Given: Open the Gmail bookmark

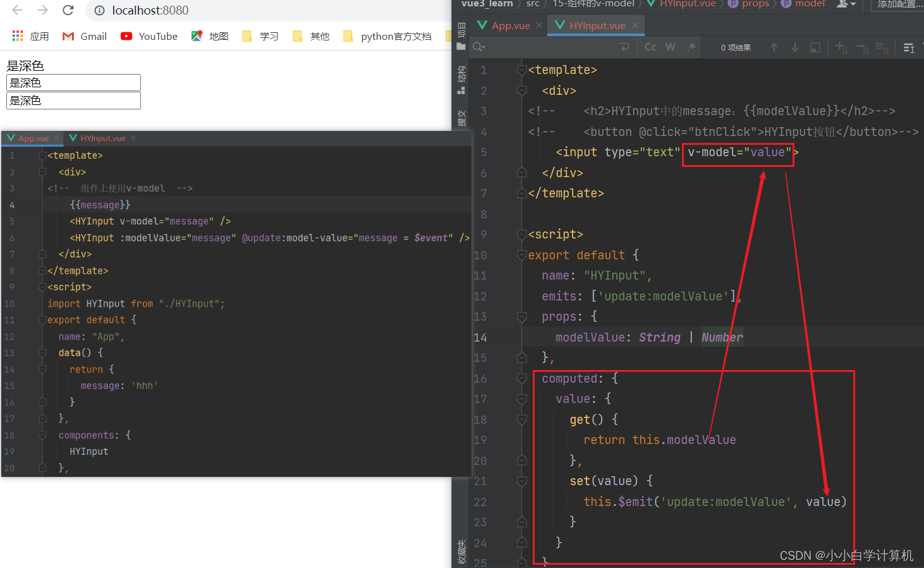Looking at the screenshot, I should [x=85, y=36].
